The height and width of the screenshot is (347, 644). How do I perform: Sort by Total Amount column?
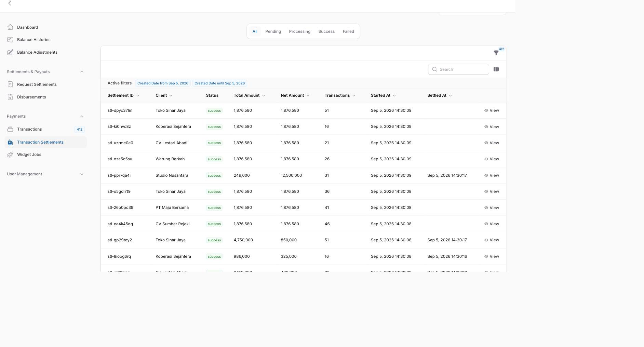click(x=250, y=95)
